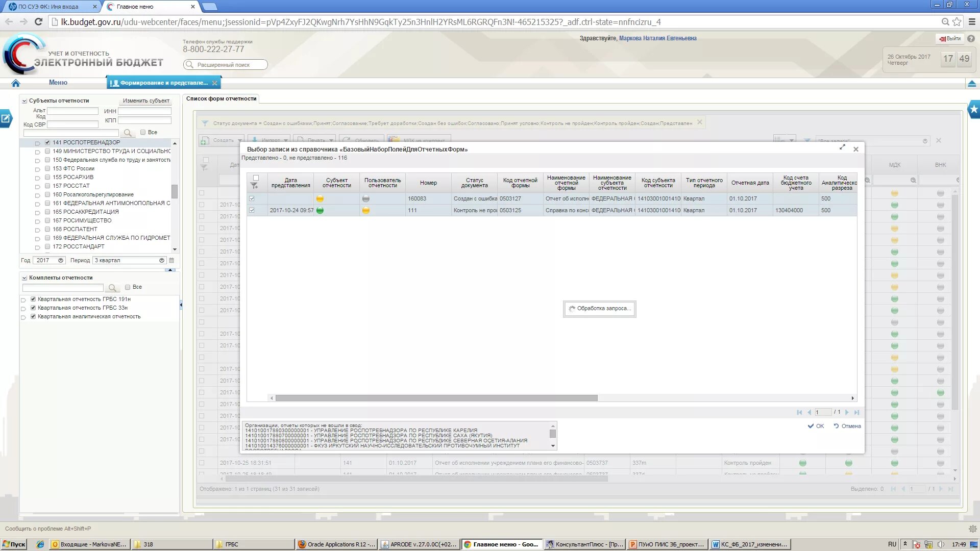The height and width of the screenshot is (551, 980).
Task: Click the help question mark icon
Action: pos(971,39)
